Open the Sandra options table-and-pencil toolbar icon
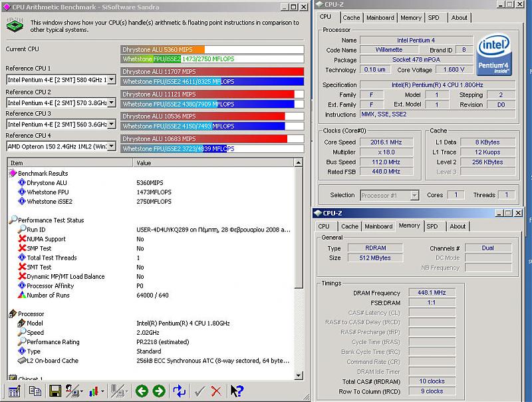532x402 pixels. (x=14, y=391)
